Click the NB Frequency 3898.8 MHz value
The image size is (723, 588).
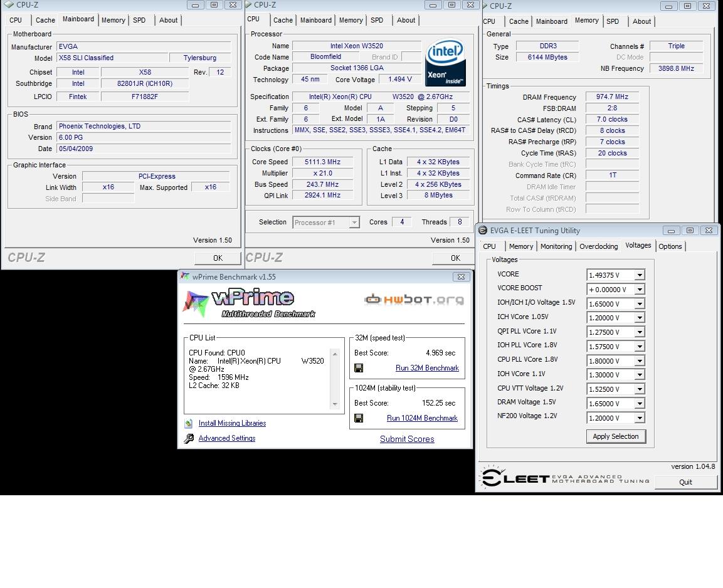coord(676,68)
